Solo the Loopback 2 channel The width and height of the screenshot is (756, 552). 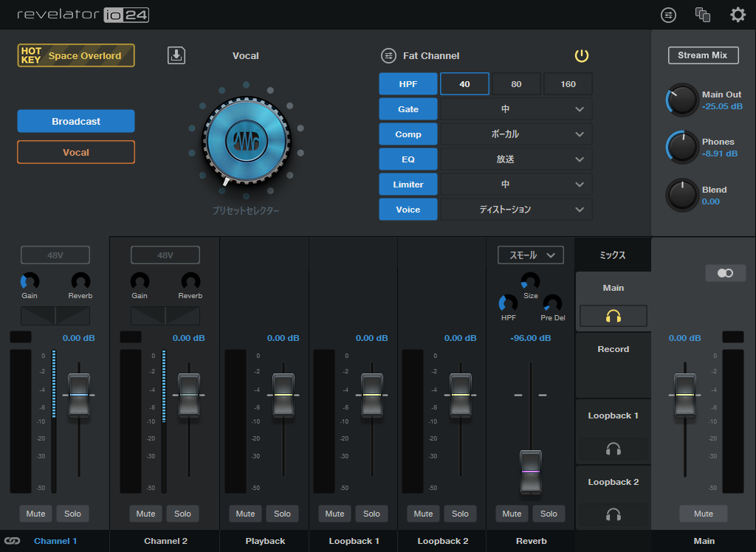coord(461,514)
